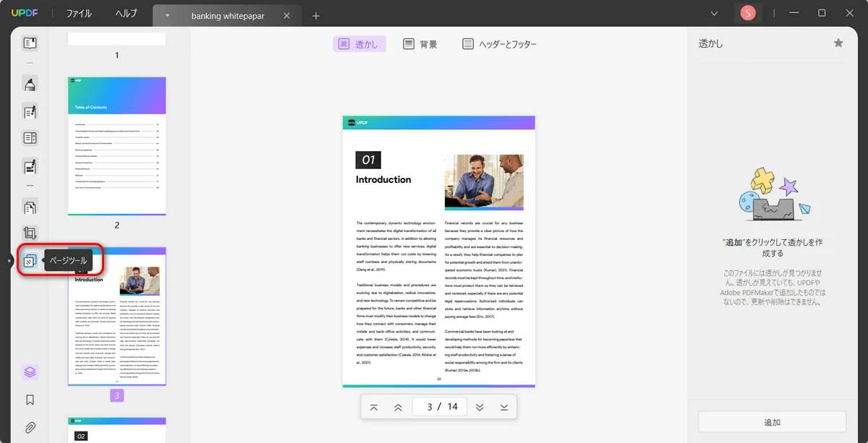
Task: Open the Organize Pages tool icon
Action: pos(30,208)
